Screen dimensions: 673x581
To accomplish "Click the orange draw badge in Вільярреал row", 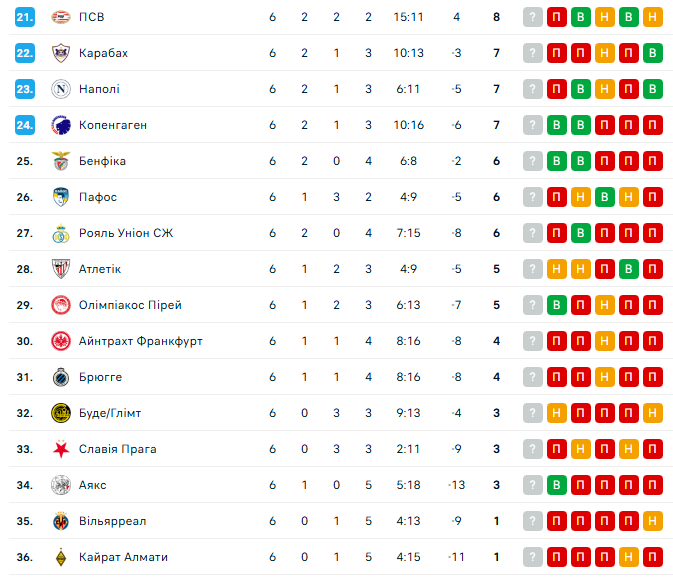I will 653,521.
